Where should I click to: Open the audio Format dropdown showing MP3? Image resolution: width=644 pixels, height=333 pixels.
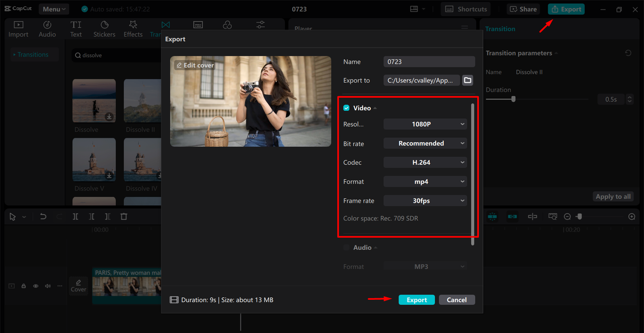[425, 267]
